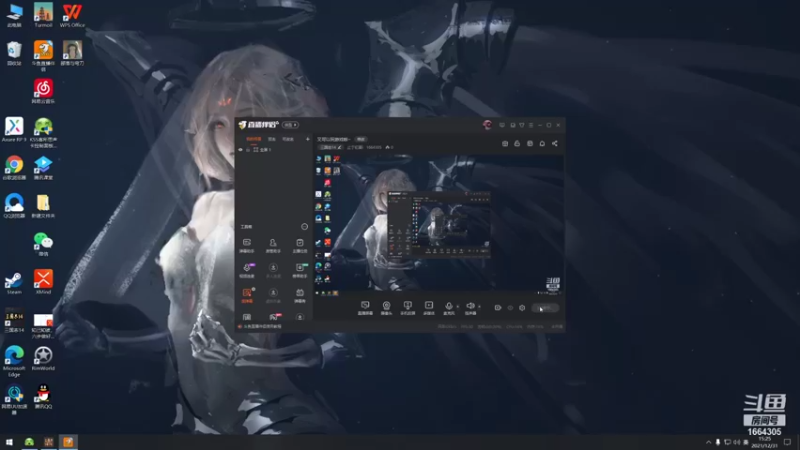Click the third source icon in bottom toolbar
The height and width of the screenshot is (450, 800).
pos(407,308)
